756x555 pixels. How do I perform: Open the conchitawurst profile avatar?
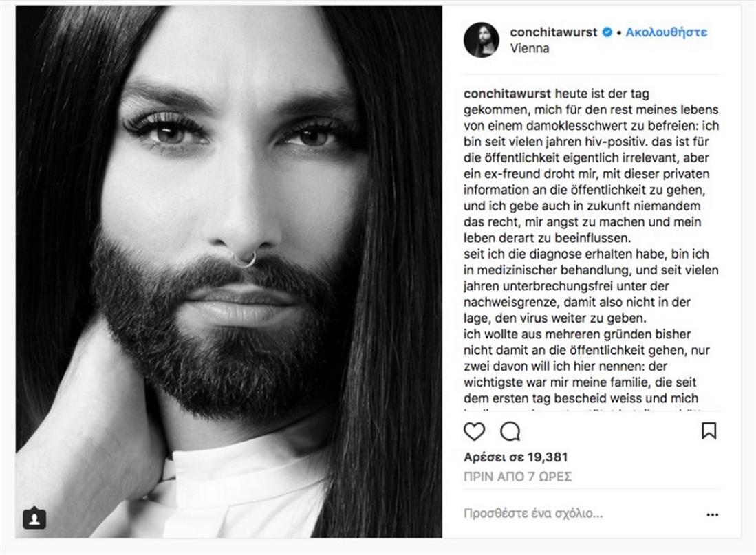482,40
